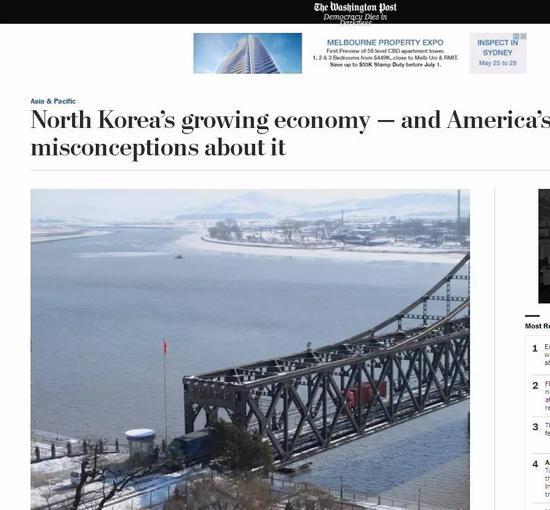Click the First Preview apartment tower ad text

coord(385,51)
